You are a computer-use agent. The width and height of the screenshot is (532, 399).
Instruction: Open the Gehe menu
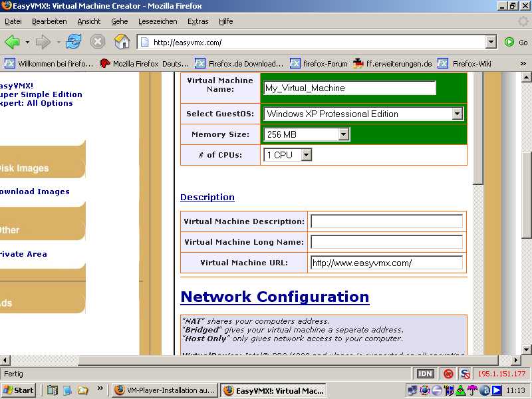120,21
